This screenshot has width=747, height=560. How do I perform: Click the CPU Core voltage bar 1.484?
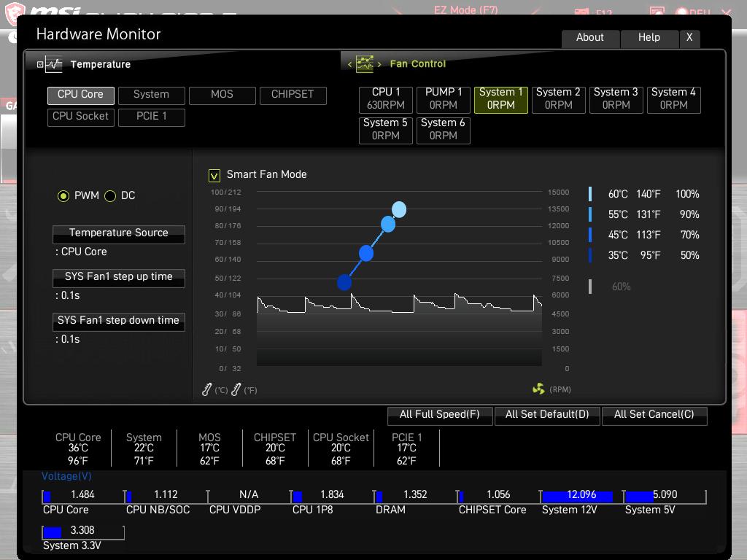[83, 496]
